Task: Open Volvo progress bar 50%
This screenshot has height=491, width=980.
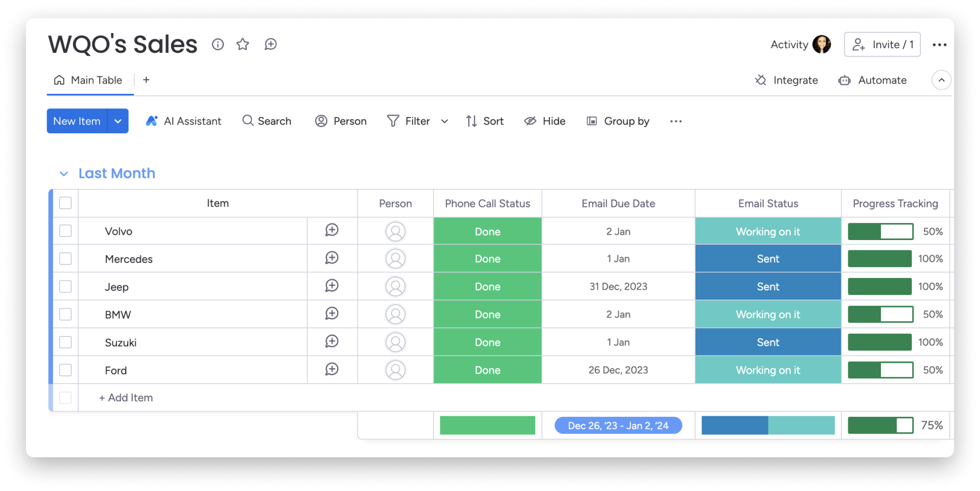Action: 881,231
